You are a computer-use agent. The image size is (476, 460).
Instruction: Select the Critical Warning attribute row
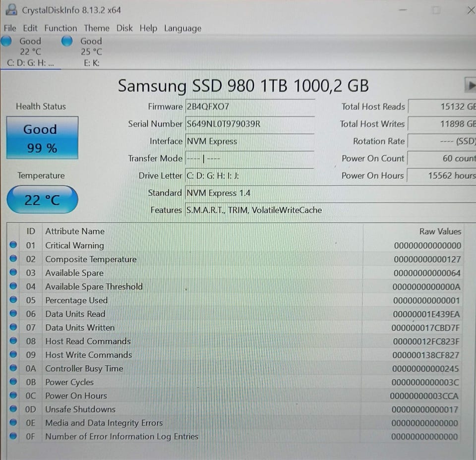pyautogui.click(x=235, y=245)
